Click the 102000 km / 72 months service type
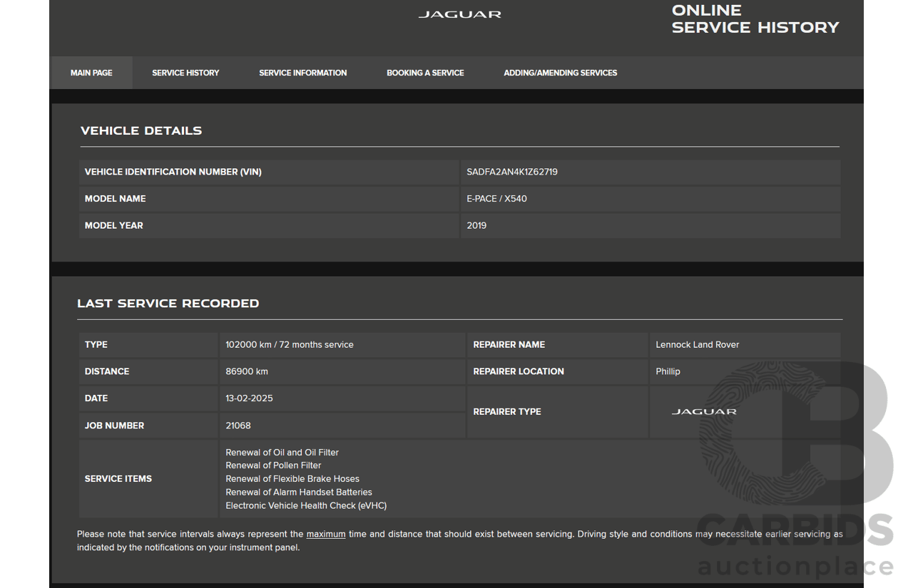Image resolution: width=913 pixels, height=588 pixels. point(290,345)
